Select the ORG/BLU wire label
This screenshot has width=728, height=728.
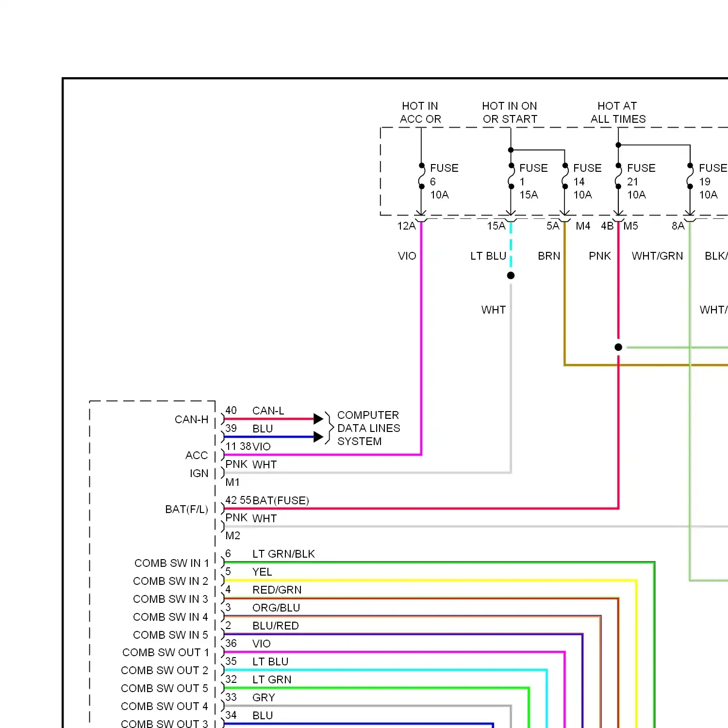coord(276,608)
